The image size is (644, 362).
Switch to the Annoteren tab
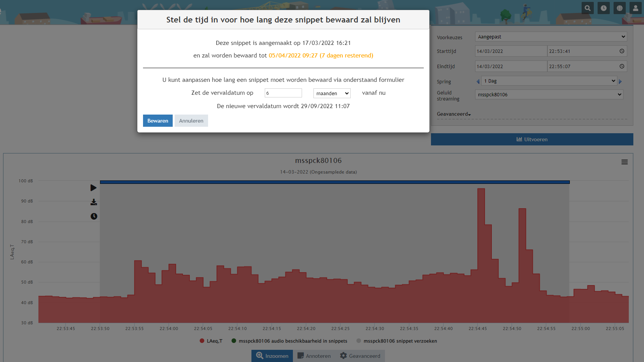[314, 356]
